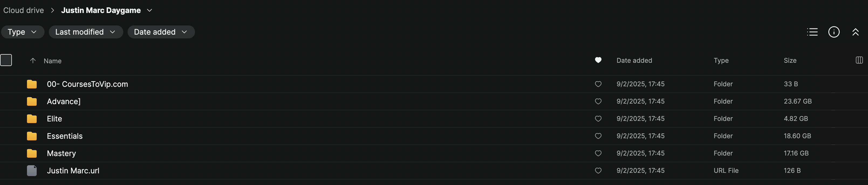The image size is (868, 185).
Task: Tick the select-all checkbox
Action: [6, 60]
